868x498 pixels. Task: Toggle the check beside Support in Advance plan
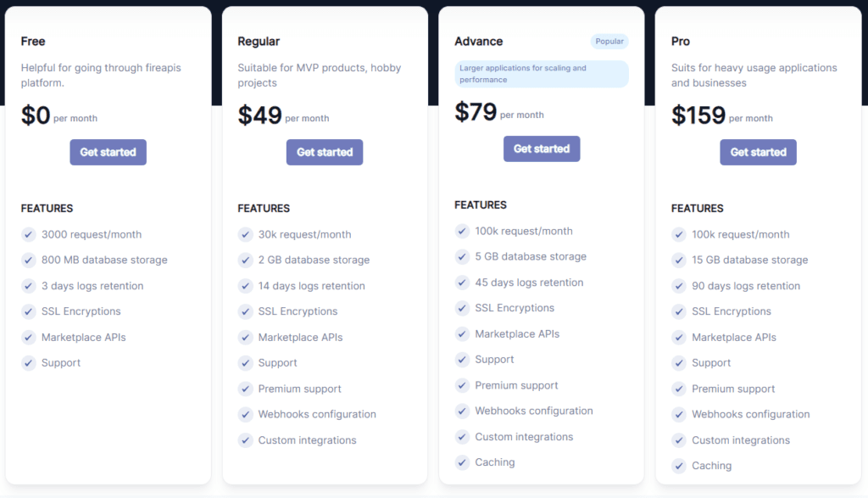coord(462,360)
